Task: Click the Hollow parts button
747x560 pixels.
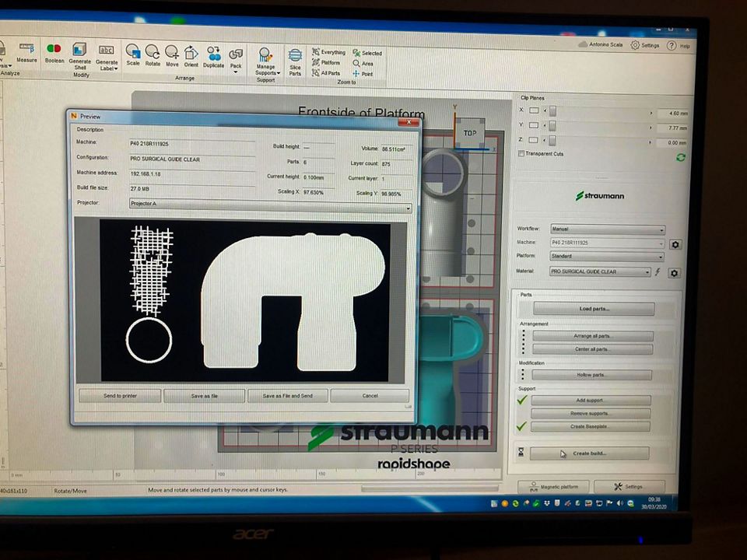Action: (x=591, y=375)
